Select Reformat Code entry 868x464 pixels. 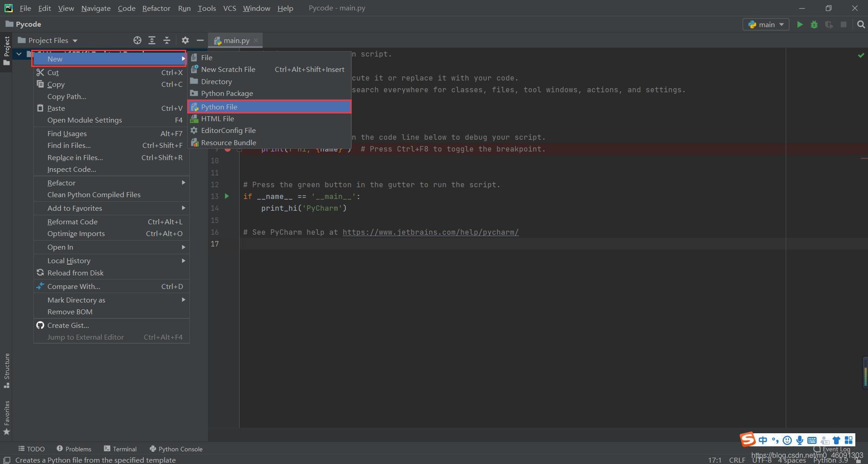[x=111, y=222]
